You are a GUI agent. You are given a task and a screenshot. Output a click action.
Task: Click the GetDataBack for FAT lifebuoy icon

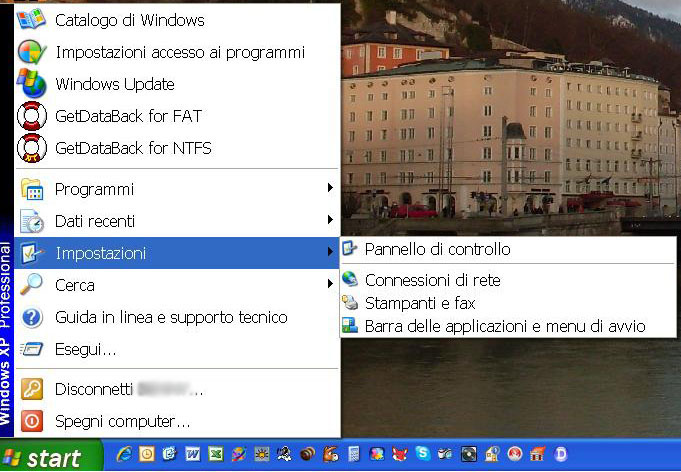[x=32, y=116]
